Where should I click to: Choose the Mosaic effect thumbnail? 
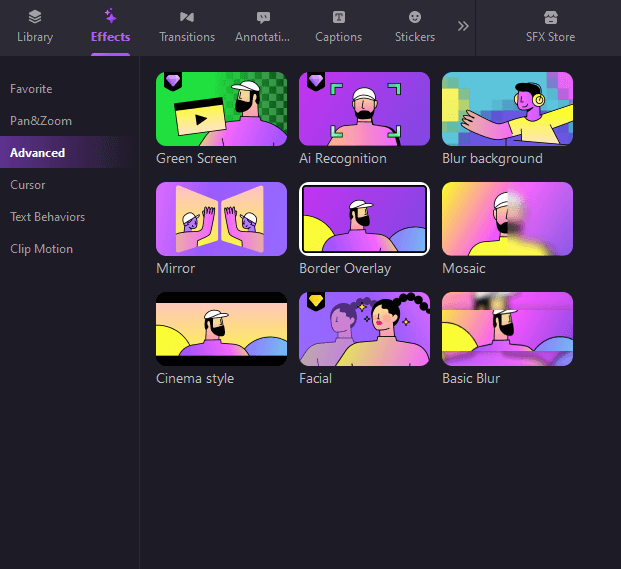[x=507, y=219]
